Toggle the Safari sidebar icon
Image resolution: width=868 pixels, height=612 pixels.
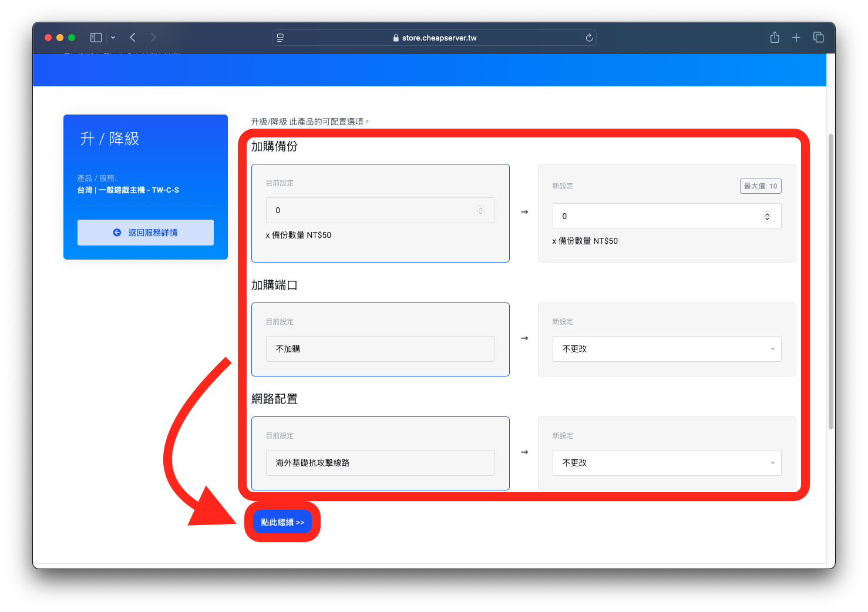coord(96,38)
